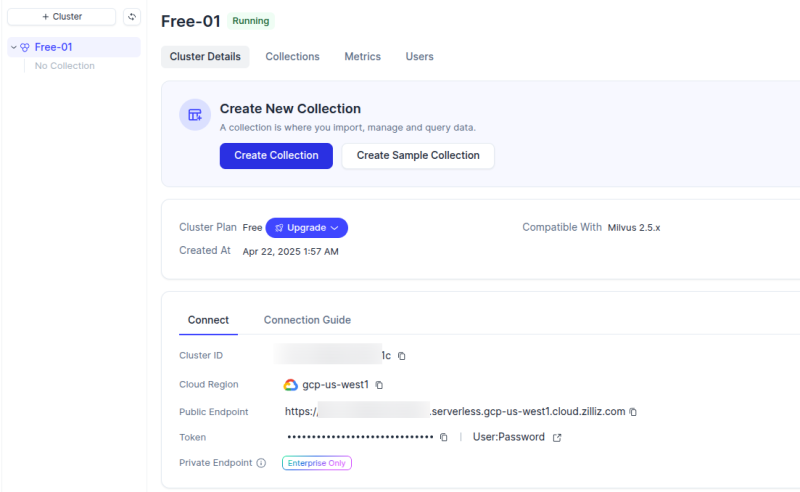Switch to the Connection Guide tab
Image resolution: width=800 pixels, height=492 pixels.
(307, 320)
